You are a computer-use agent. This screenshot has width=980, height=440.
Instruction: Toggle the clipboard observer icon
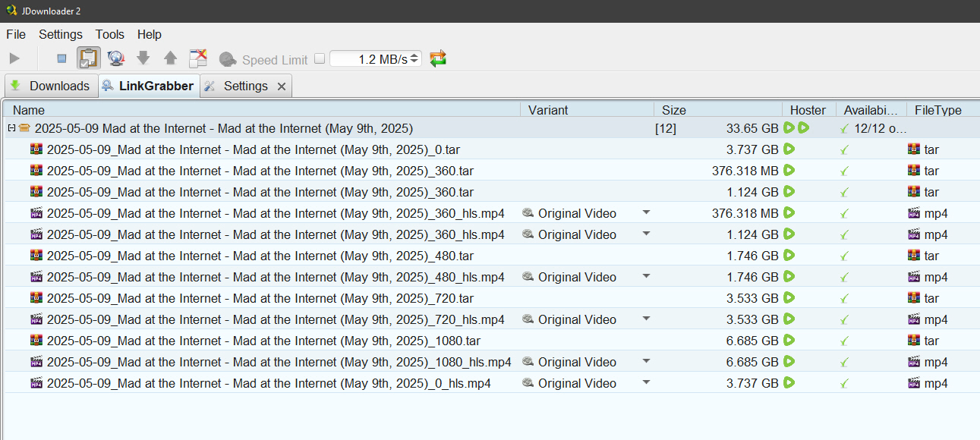[x=89, y=58]
